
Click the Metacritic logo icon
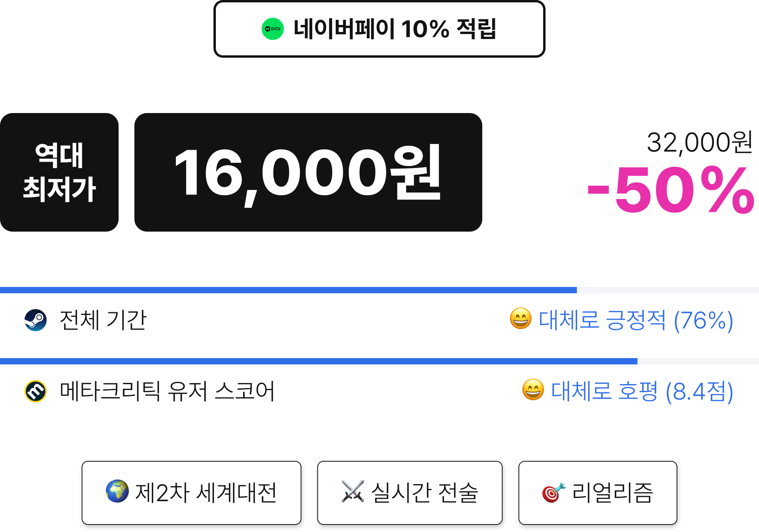[x=36, y=391]
